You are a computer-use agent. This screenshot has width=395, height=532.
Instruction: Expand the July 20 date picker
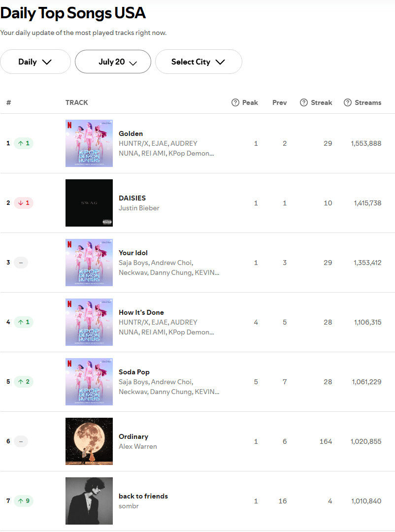click(113, 62)
